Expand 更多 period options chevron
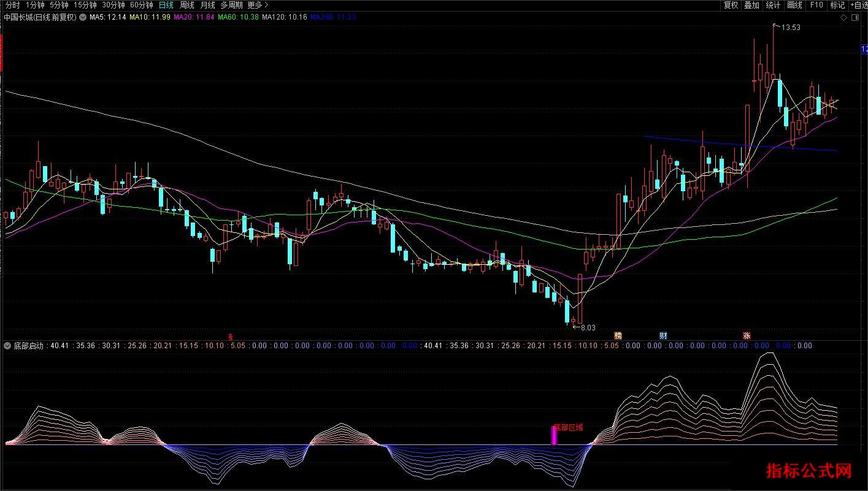 [x=266, y=5]
